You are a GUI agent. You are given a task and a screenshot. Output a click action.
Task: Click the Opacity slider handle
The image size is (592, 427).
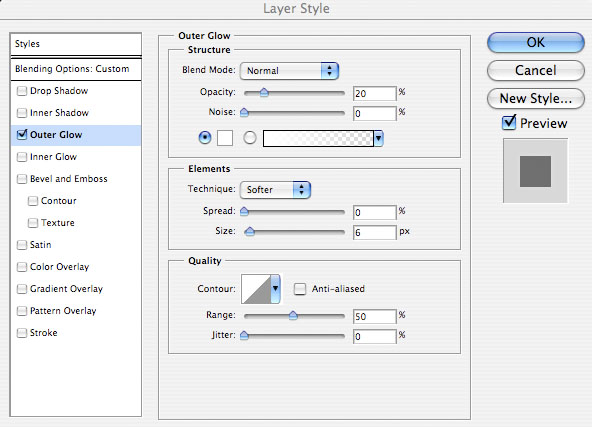coord(264,92)
